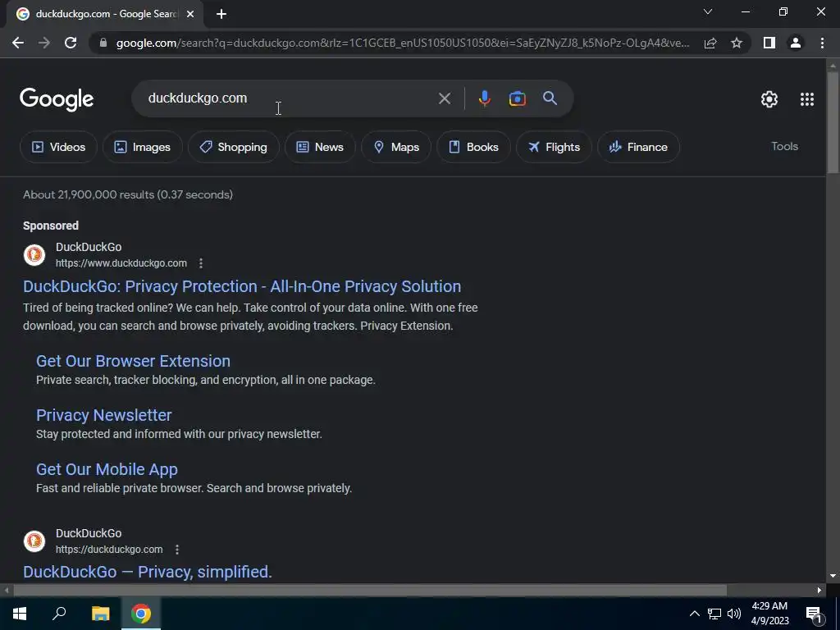Screen dimensions: 840x630
Task: Open sponsored DuckDuckGo Privacy Protection link
Action: coord(242,286)
